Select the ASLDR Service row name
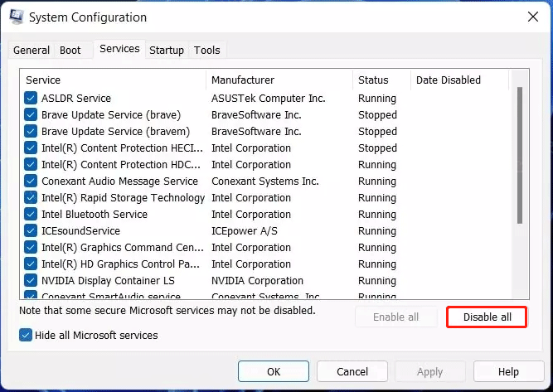553x392 pixels. coord(76,98)
